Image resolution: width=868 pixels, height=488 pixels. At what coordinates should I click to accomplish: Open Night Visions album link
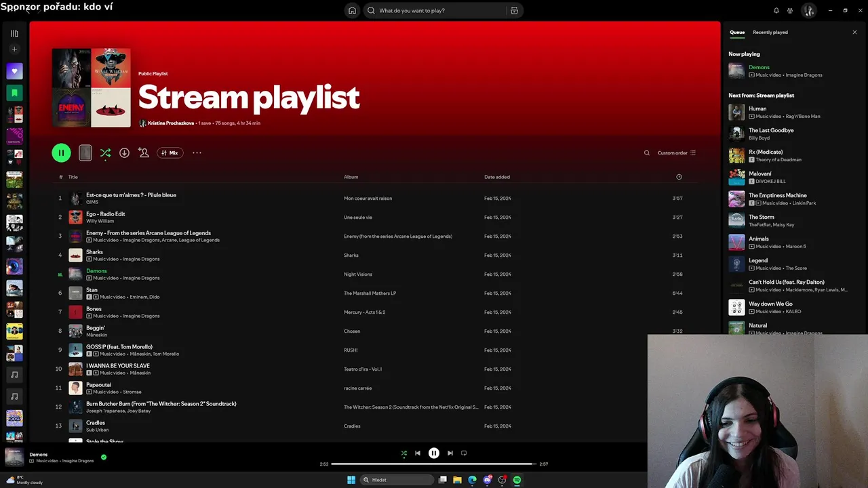(358, 274)
